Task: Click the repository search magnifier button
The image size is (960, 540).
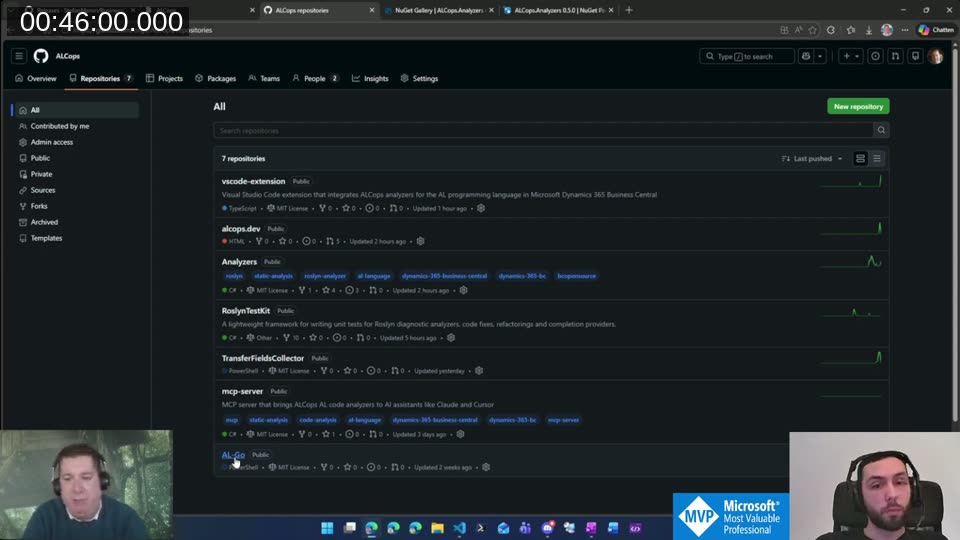Action: tap(881, 130)
